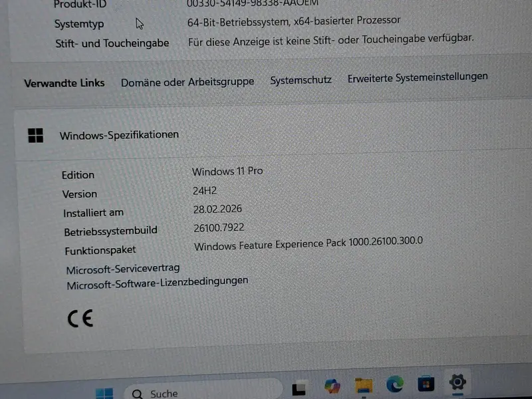Launch Microsoft Edge from the taskbar

click(x=395, y=384)
